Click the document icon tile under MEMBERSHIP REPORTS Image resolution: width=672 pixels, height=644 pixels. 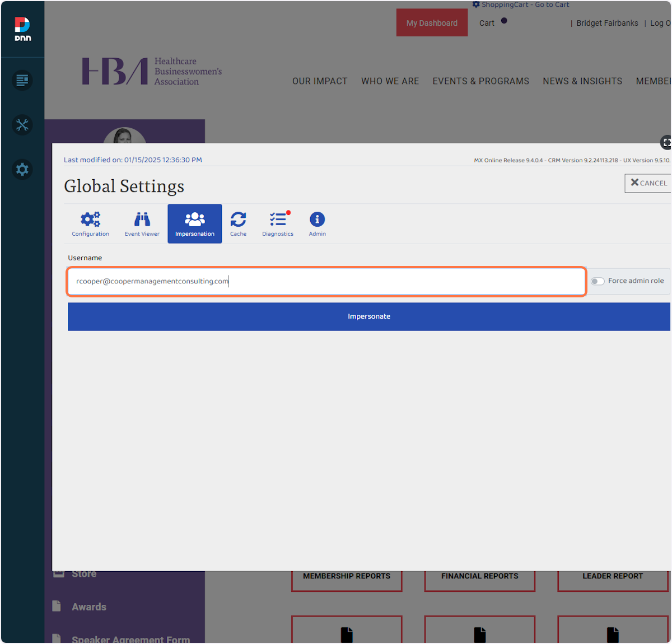pos(347,630)
